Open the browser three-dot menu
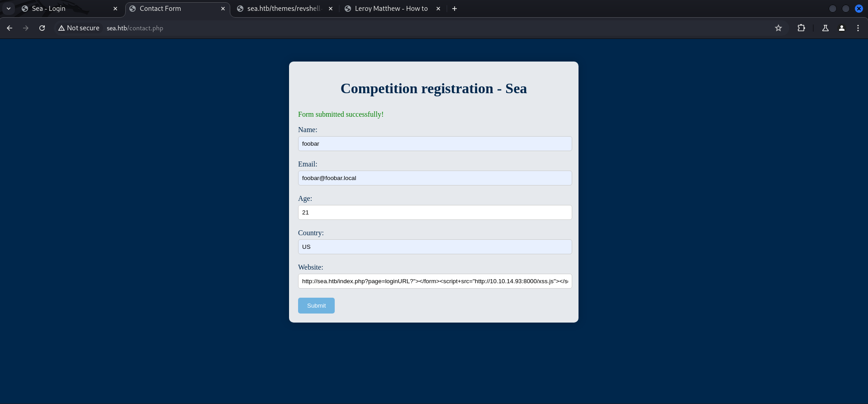This screenshot has height=404, width=868. tap(858, 28)
